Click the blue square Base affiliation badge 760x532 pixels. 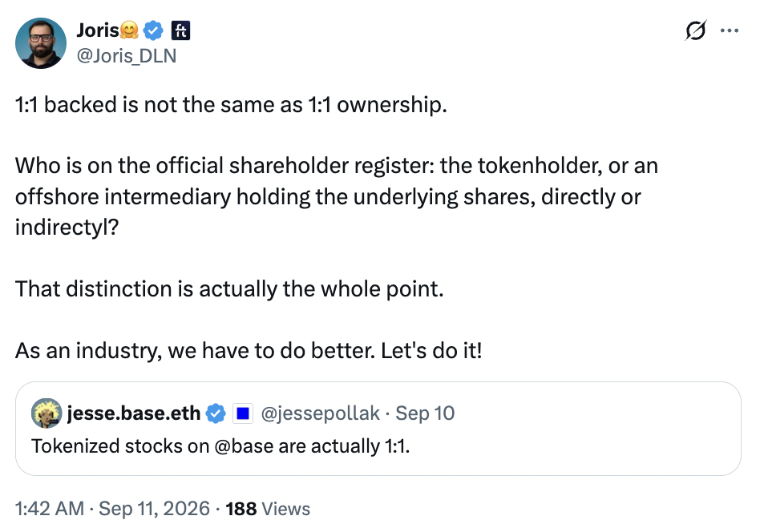[x=243, y=413]
